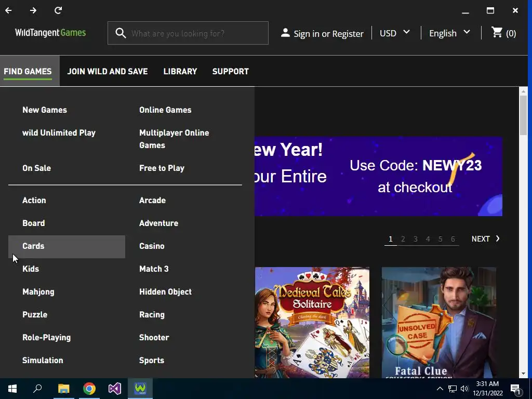Open volume control tray icon
This screenshot has height=399, width=532.
point(464,389)
